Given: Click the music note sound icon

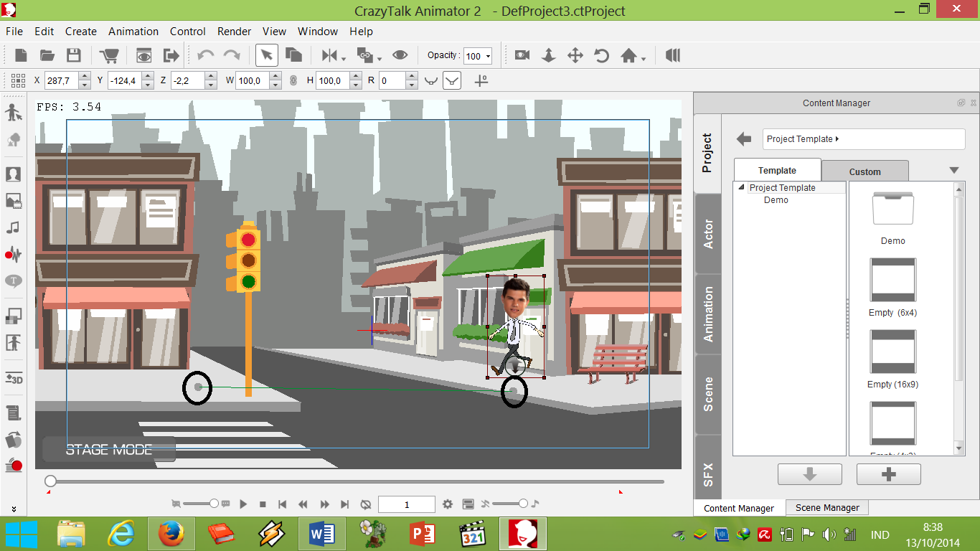Looking at the screenshot, I should tap(13, 227).
